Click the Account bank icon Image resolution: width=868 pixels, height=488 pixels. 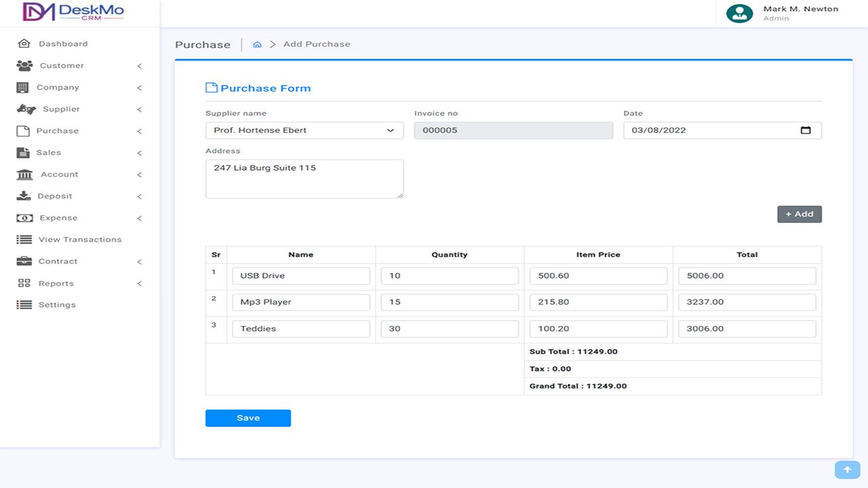click(x=24, y=175)
